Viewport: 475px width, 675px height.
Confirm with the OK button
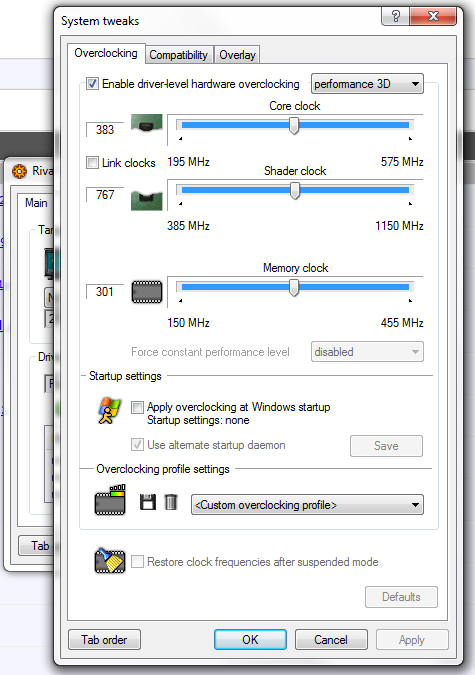click(250, 640)
